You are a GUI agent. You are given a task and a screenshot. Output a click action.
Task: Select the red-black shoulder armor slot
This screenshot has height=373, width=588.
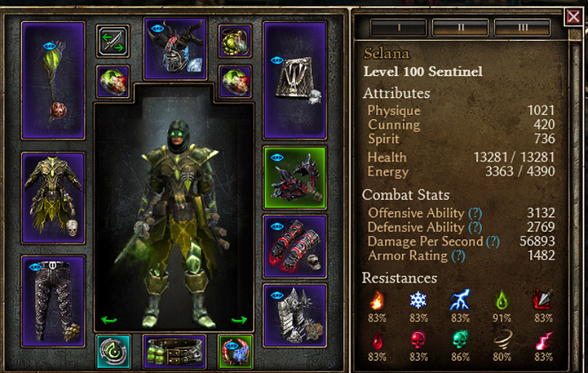(x=295, y=178)
